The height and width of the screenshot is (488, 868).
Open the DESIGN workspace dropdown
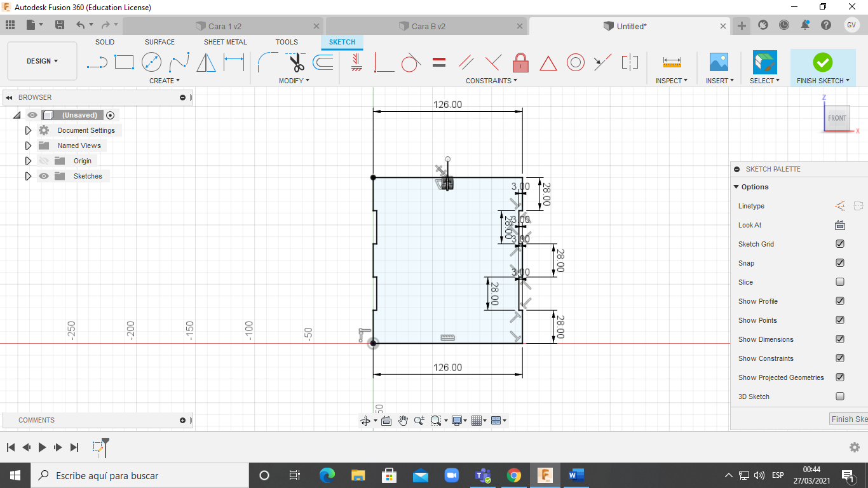pos(42,61)
